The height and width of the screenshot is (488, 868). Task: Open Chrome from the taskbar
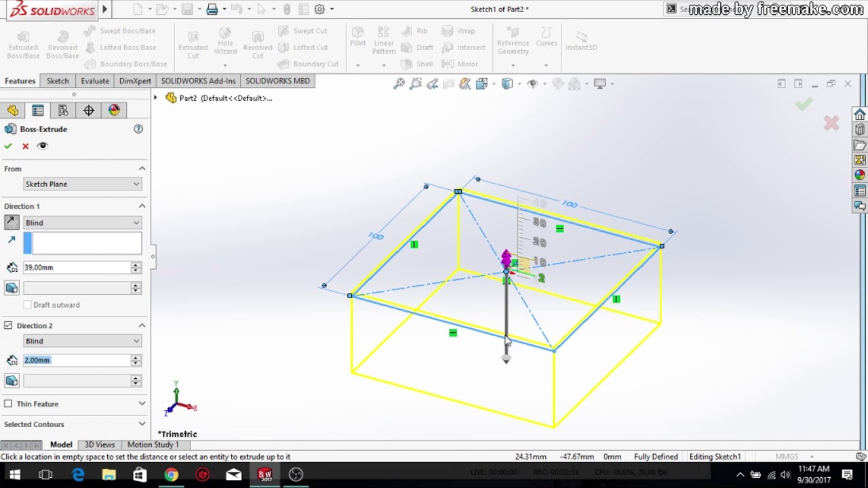[171, 475]
